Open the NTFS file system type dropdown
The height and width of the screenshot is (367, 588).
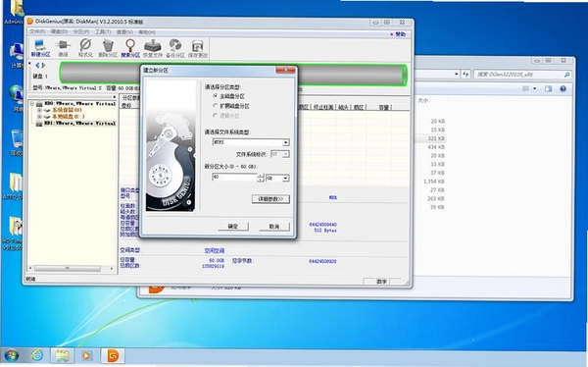286,142
